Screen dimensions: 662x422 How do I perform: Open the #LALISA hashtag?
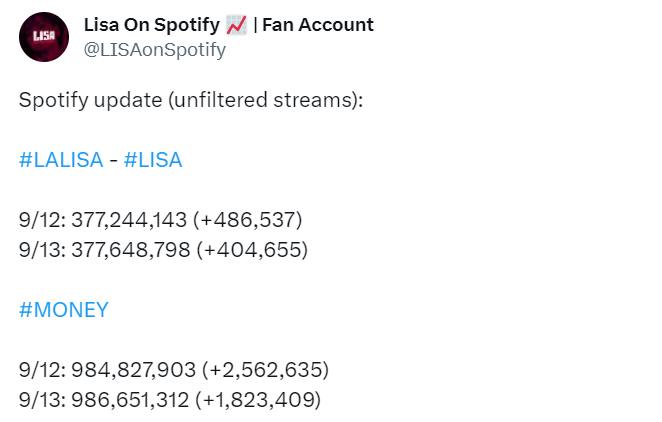coord(61,160)
